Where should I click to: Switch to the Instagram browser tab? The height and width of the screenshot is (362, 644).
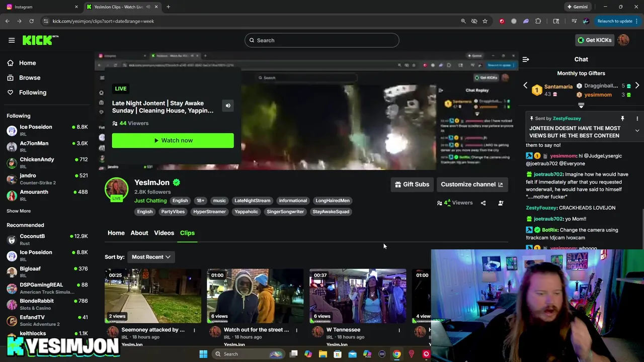pos(41,7)
